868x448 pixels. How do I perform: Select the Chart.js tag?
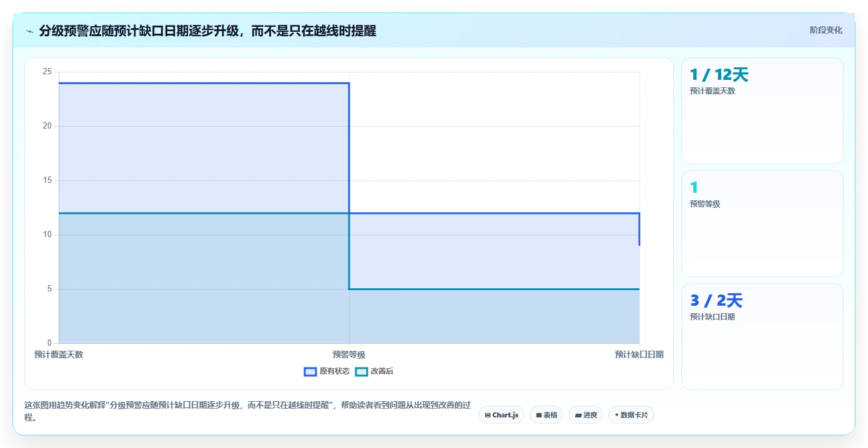pyautogui.click(x=501, y=415)
